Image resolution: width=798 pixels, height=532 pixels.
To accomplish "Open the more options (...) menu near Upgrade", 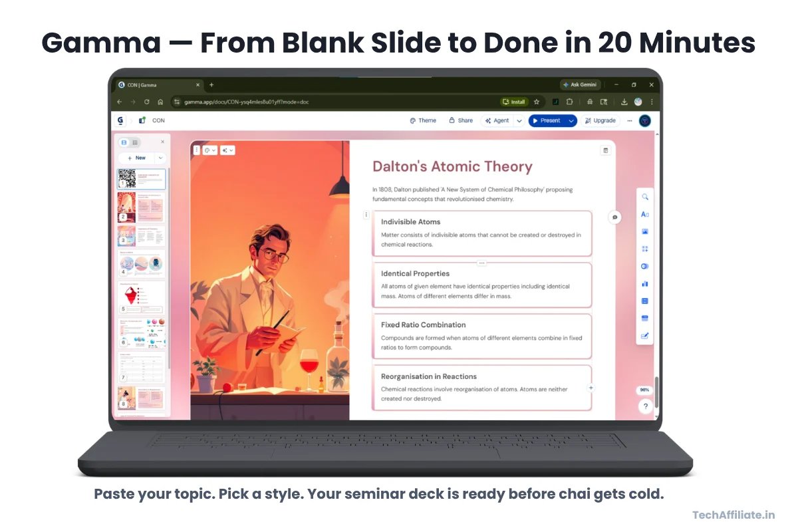I will (x=629, y=120).
